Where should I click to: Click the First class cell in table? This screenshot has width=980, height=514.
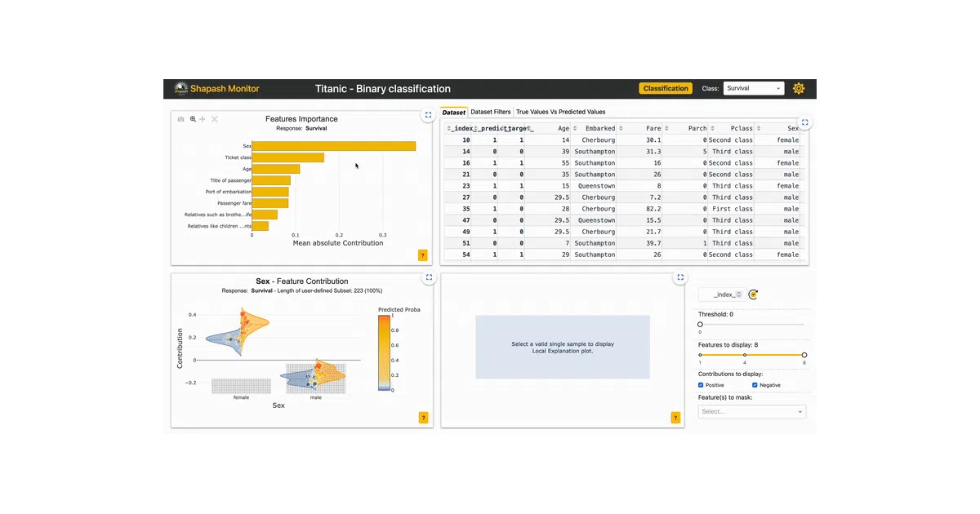tap(733, 209)
